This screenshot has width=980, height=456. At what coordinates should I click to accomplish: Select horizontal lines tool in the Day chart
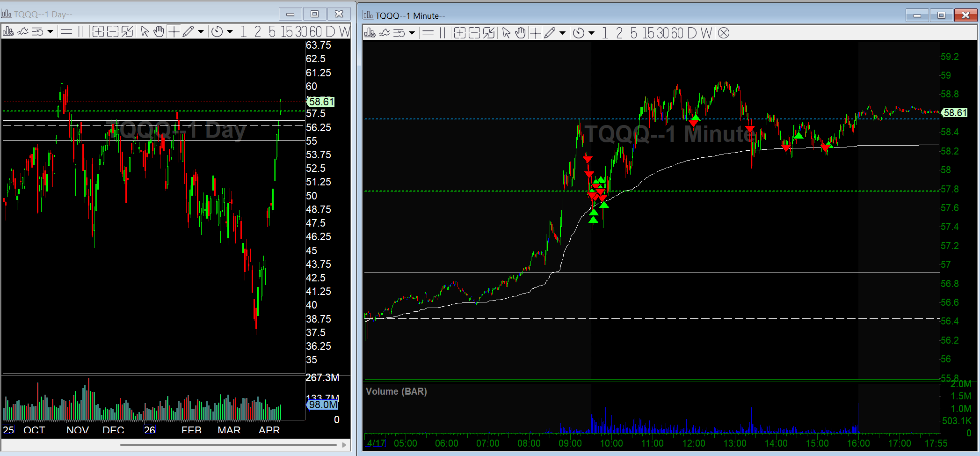67,32
